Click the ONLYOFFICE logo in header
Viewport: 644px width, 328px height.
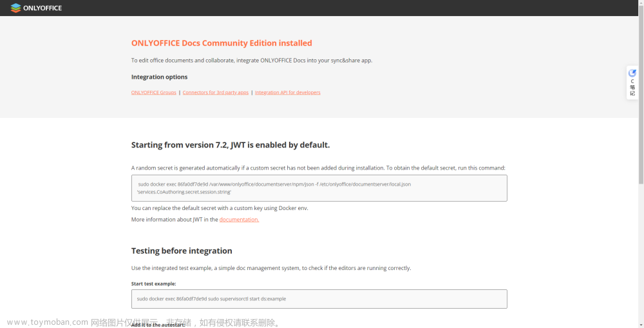(36, 8)
